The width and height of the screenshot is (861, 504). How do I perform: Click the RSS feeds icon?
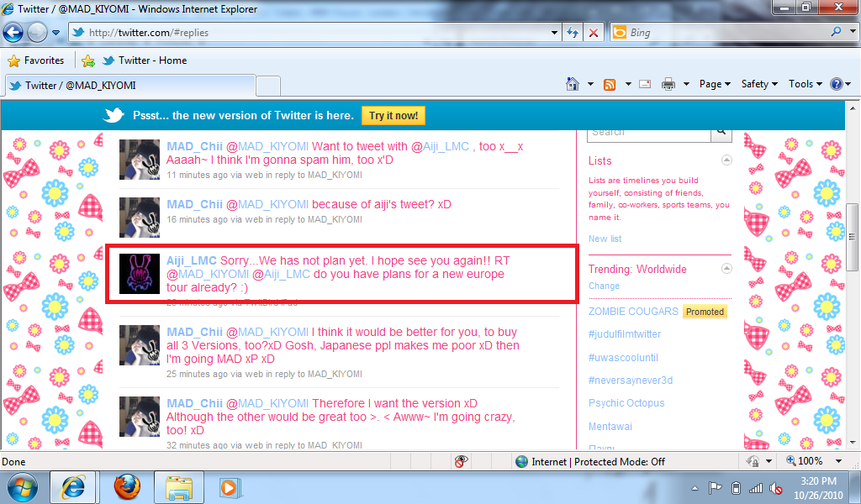[610, 85]
